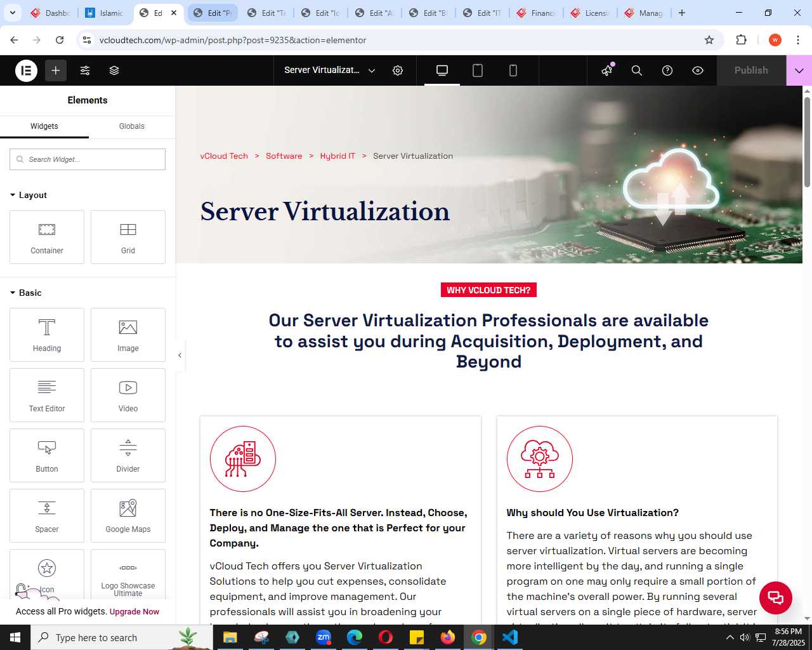Open the Chrome tab search dropdown
812x650 pixels.
[12, 13]
